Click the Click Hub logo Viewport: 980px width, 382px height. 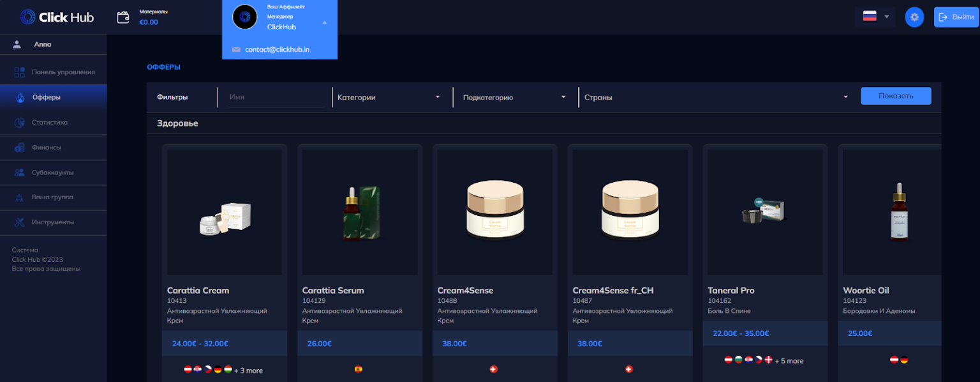(56, 17)
